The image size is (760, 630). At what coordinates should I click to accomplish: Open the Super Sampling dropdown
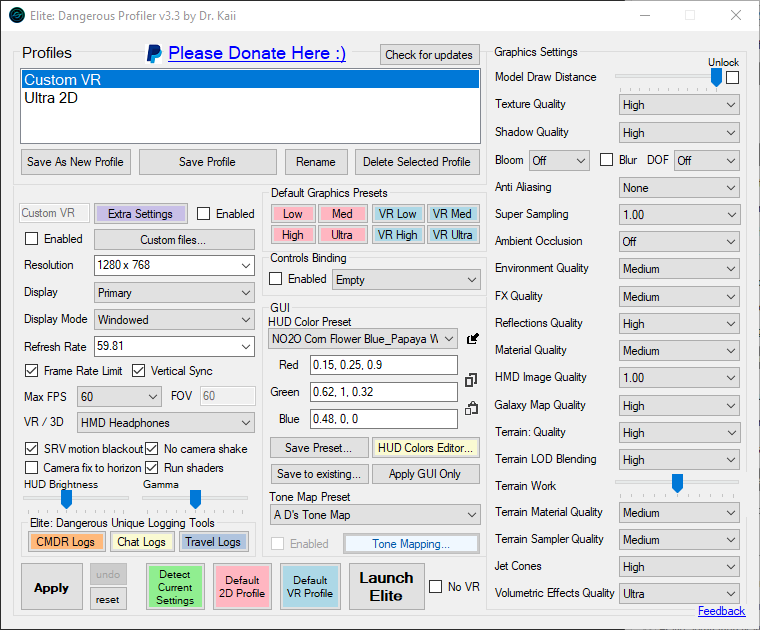point(679,215)
